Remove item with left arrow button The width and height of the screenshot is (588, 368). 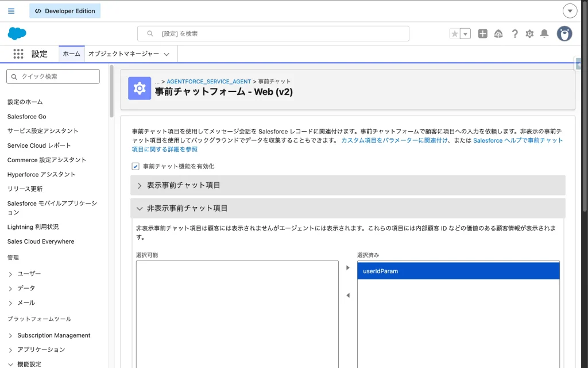click(x=347, y=296)
